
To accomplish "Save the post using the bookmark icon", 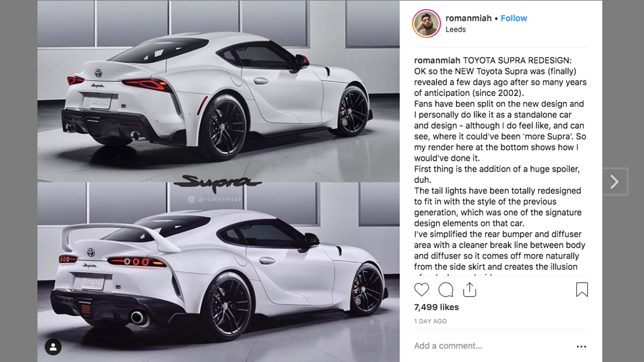I will (x=582, y=290).
